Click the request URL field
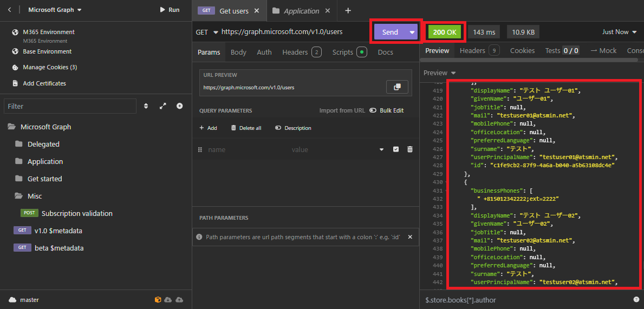 click(282, 31)
